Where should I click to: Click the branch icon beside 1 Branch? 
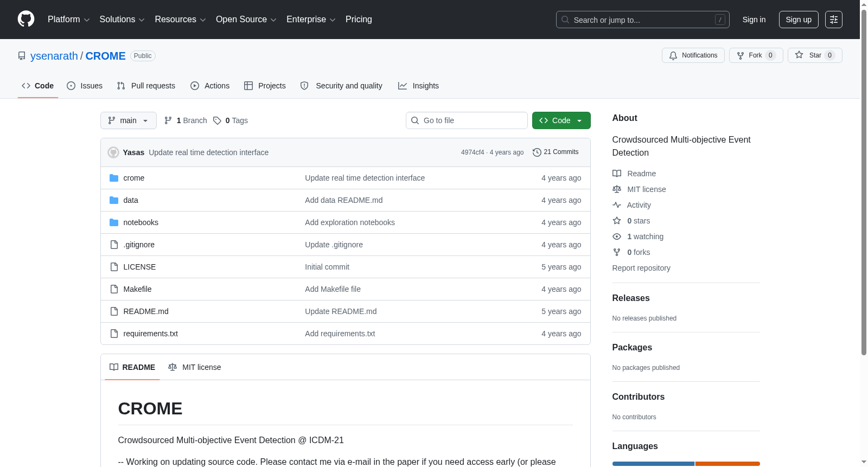pyautogui.click(x=168, y=120)
